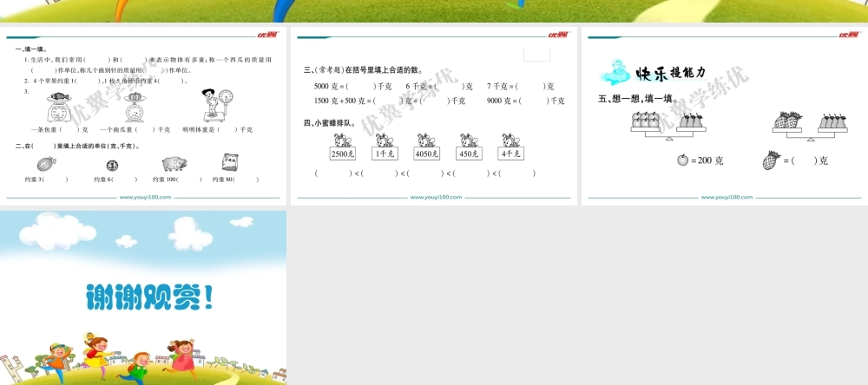Open the www.youyi100.com link on the balance slide
Viewport: 868px width, 385px height.
(727, 197)
